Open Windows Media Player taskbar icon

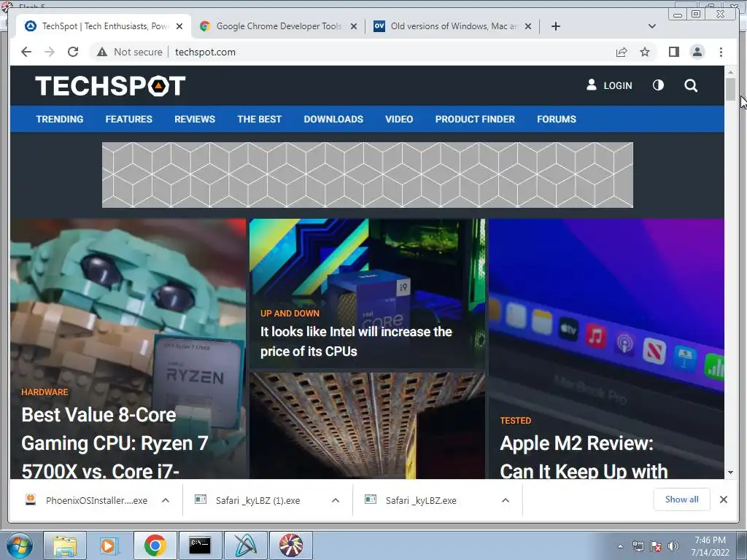tap(109, 545)
